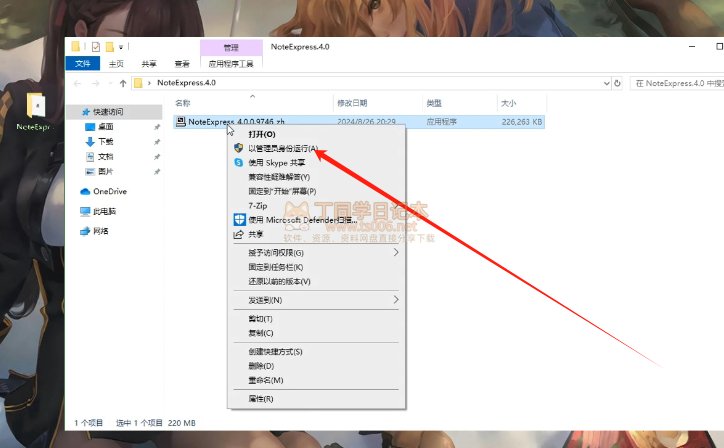Click the folder icon at title bar far left
This screenshot has width=724, height=448.
(76, 46)
